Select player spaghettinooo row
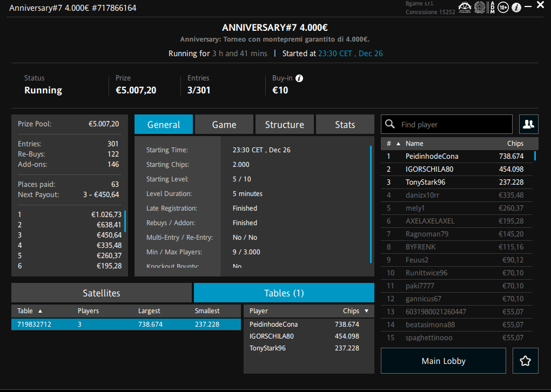 click(457, 338)
